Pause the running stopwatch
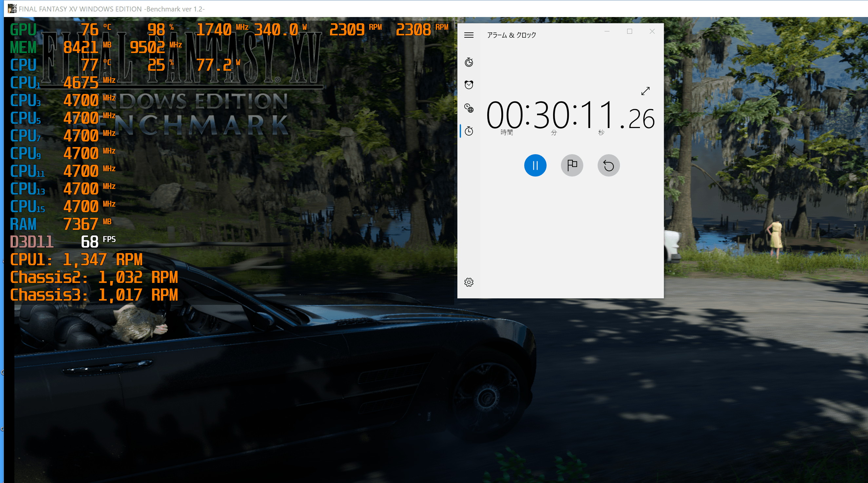The height and width of the screenshot is (483, 868). (x=535, y=165)
